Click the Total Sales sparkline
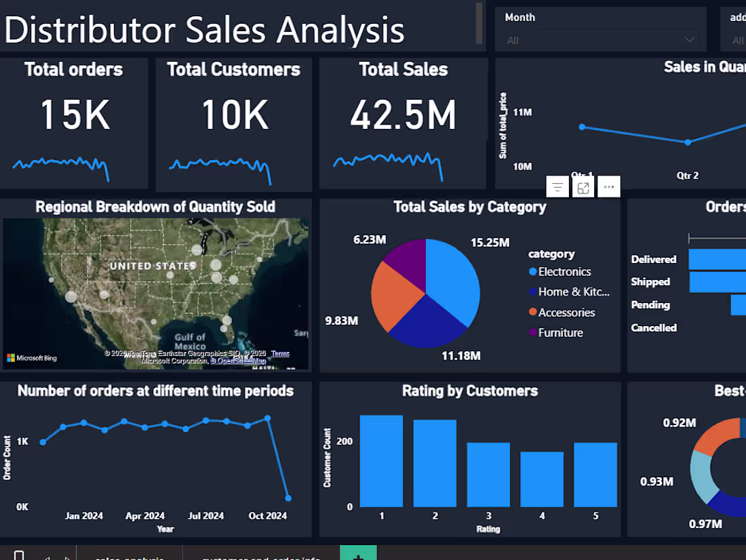The image size is (746, 560). (x=388, y=165)
